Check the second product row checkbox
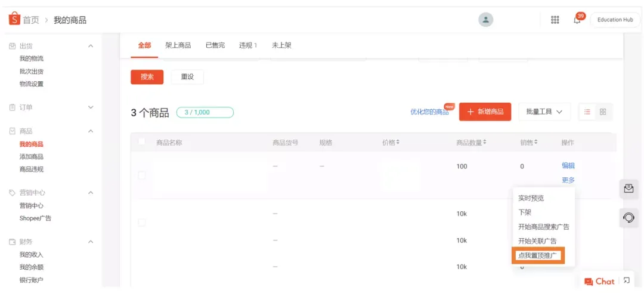The image size is (644, 293). [142, 223]
